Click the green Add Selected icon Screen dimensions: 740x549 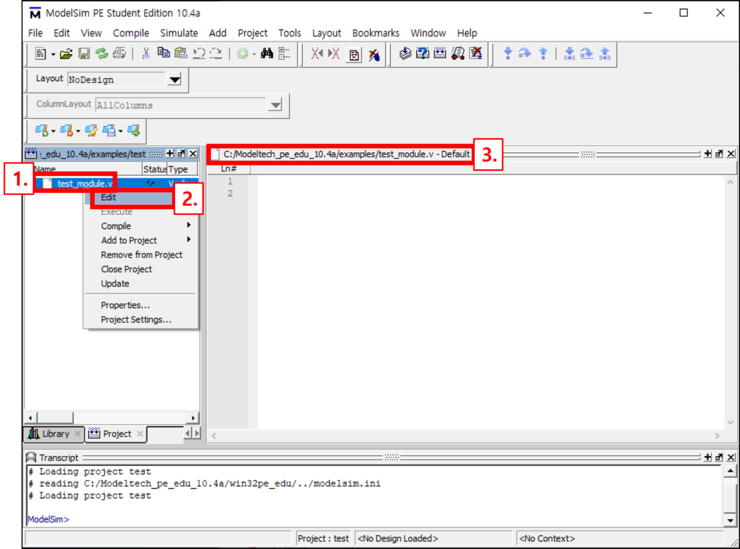click(243, 54)
